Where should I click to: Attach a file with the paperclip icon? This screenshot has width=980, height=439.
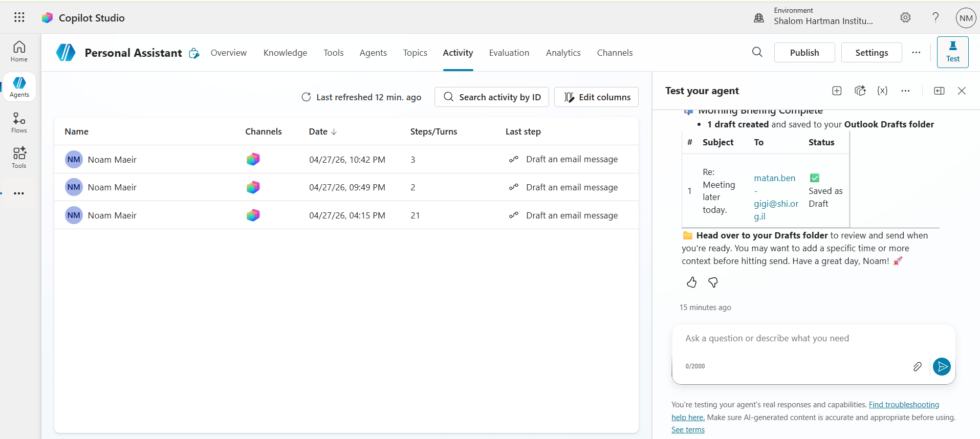click(917, 366)
